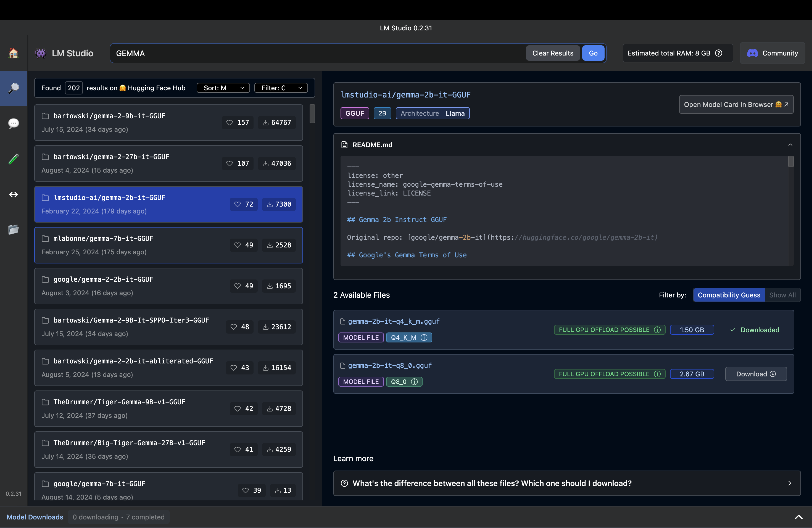Image resolution: width=812 pixels, height=528 pixels.
Task: Open Model Card in Browser
Action: (736, 105)
